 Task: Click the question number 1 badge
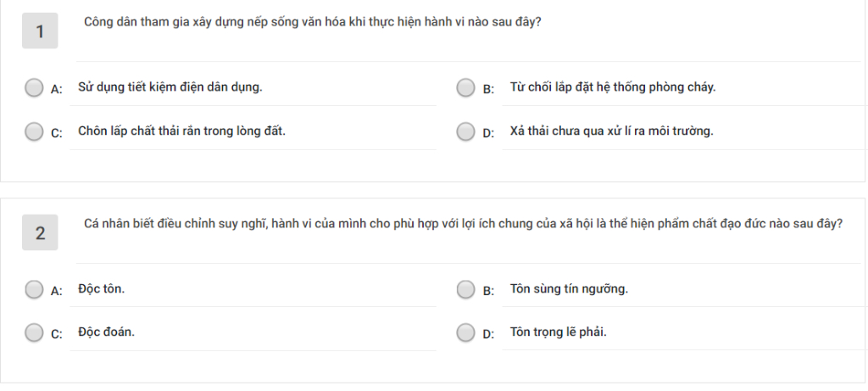(40, 31)
